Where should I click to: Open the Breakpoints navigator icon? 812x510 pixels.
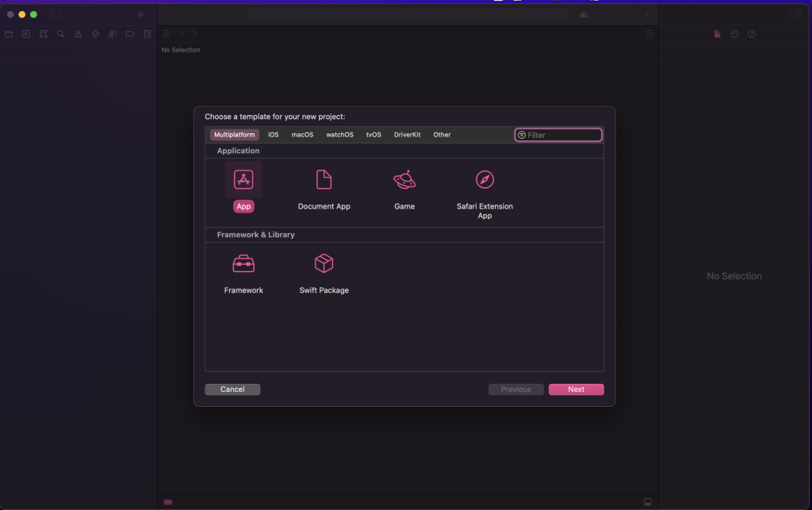[129, 34]
